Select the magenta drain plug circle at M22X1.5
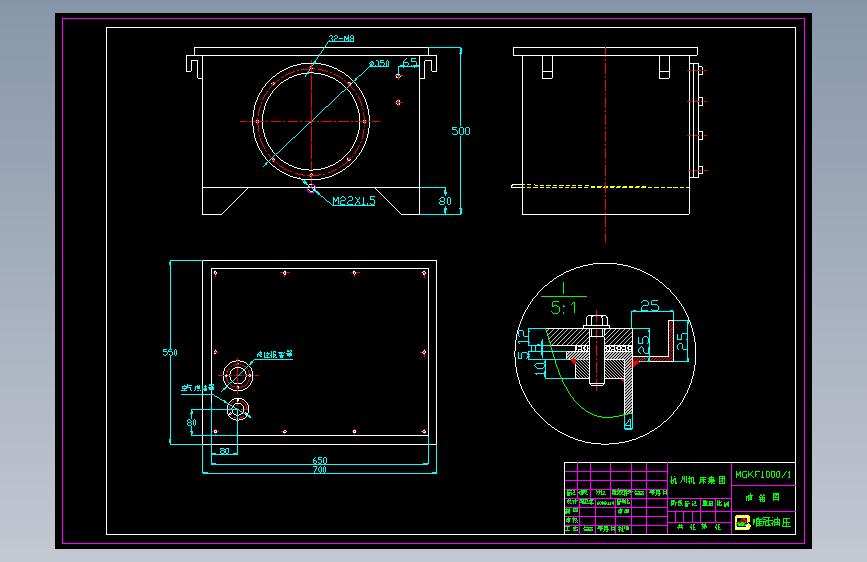Image resolution: width=867 pixels, height=562 pixels. coord(311,189)
